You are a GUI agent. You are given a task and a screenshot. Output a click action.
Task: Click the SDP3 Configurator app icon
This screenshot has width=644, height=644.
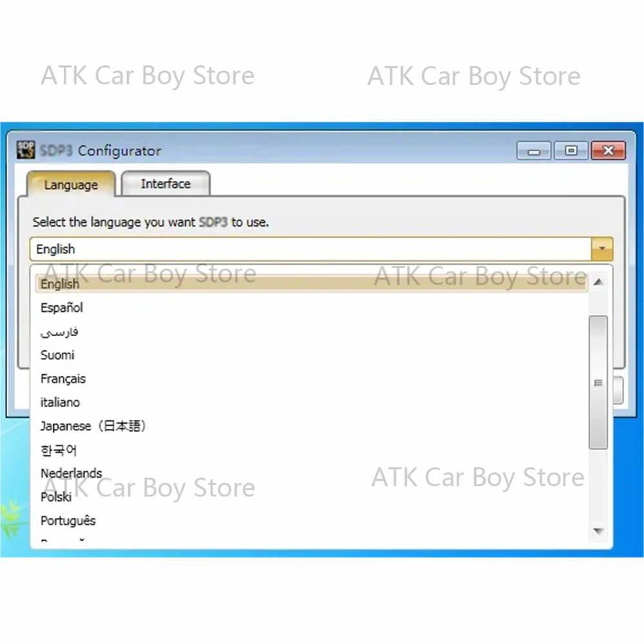point(26,150)
